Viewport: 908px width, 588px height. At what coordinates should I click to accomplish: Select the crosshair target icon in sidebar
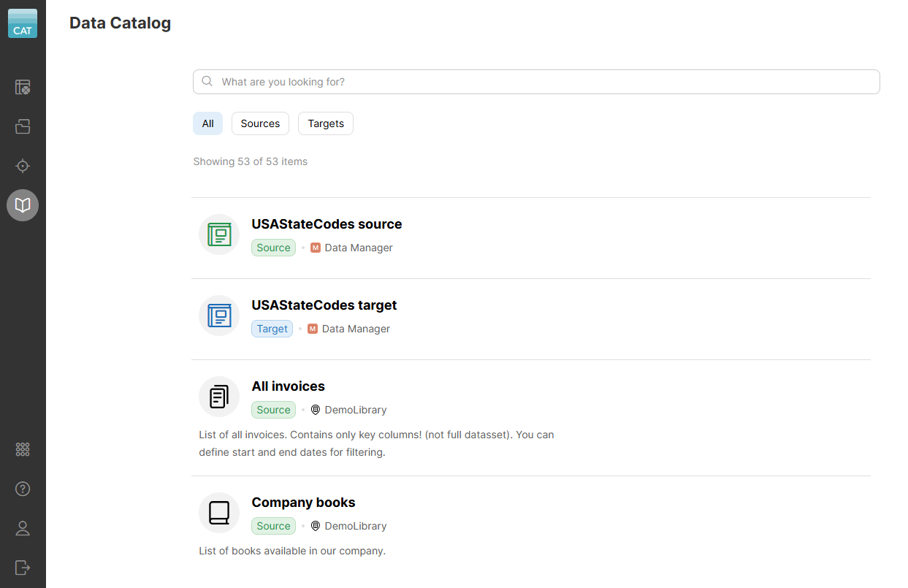pyautogui.click(x=22, y=166)
